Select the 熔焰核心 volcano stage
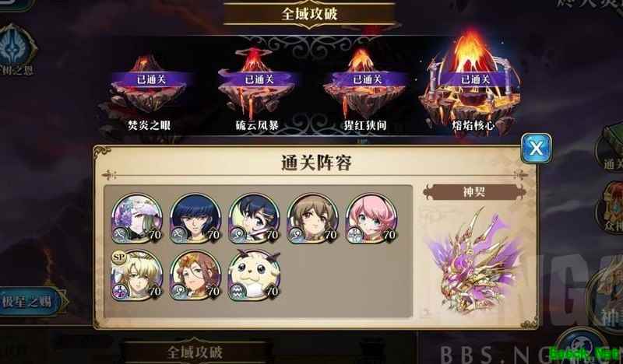The height and width of the screenshot is (364, 623). (x=472, y=83)
